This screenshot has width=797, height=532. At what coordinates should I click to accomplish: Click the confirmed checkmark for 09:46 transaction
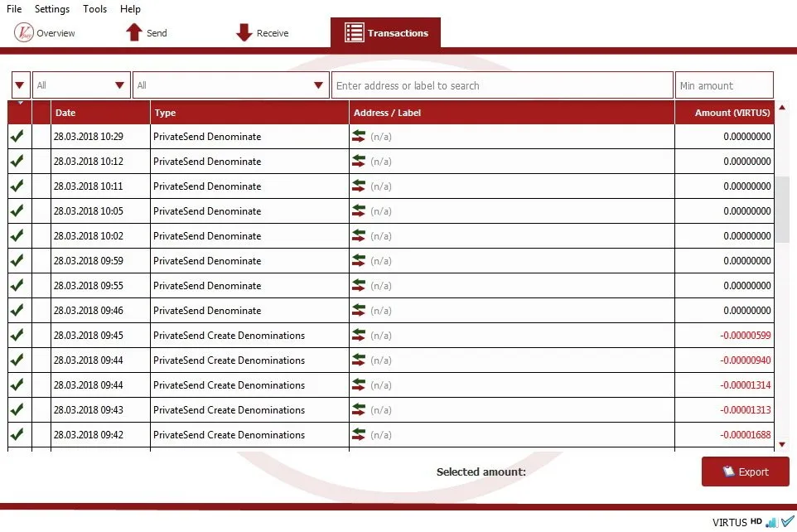pyautogui.click(x=17, y=310)
